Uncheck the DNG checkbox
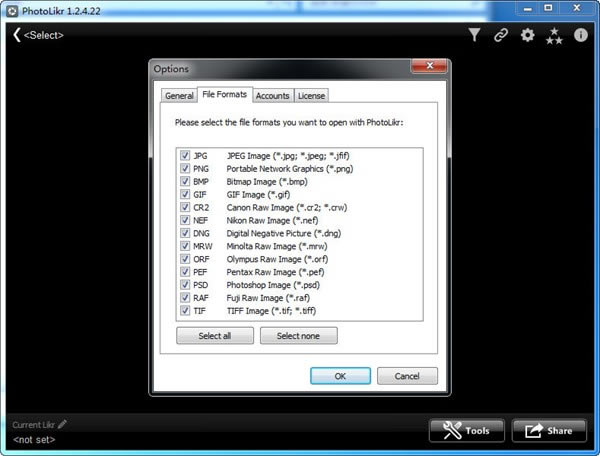Screen dimensions: 600x456 tap(185, 233)
